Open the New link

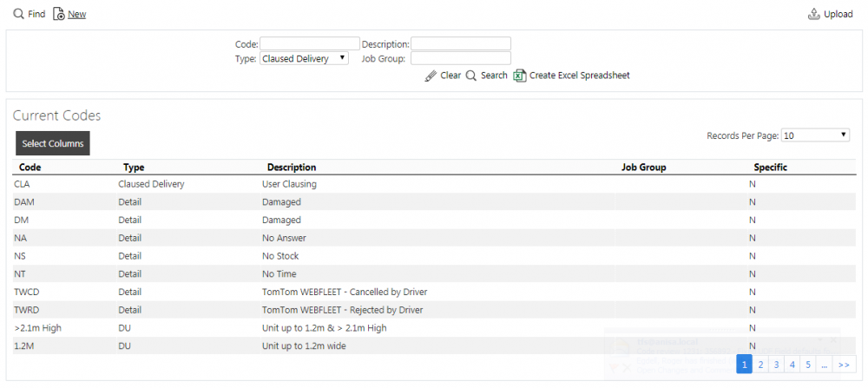[x=77, y=15]
